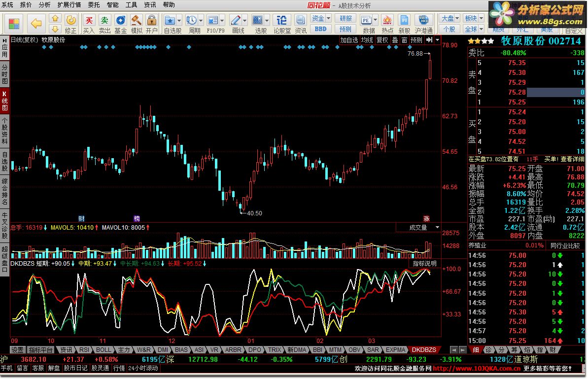Click the page down arrow icon

pos(55,29)
